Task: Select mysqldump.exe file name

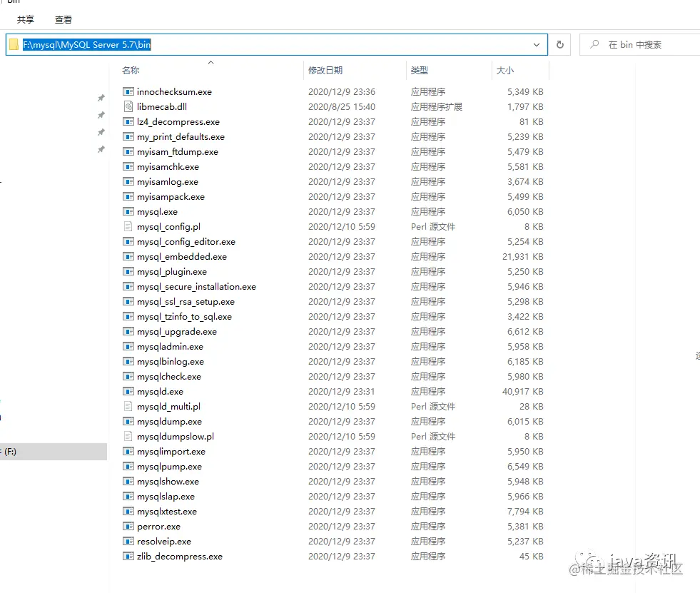Action: click(169, 422)
